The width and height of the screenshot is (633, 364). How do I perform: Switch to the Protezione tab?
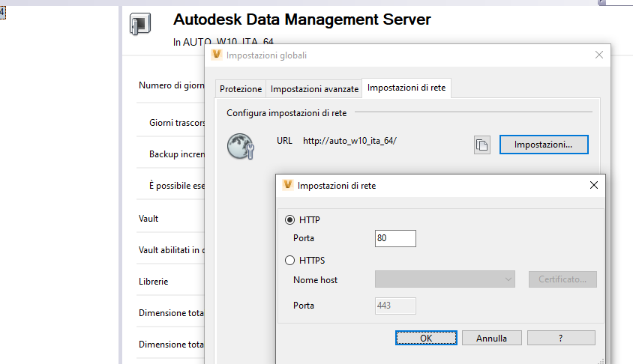click(x=241, y=88)
